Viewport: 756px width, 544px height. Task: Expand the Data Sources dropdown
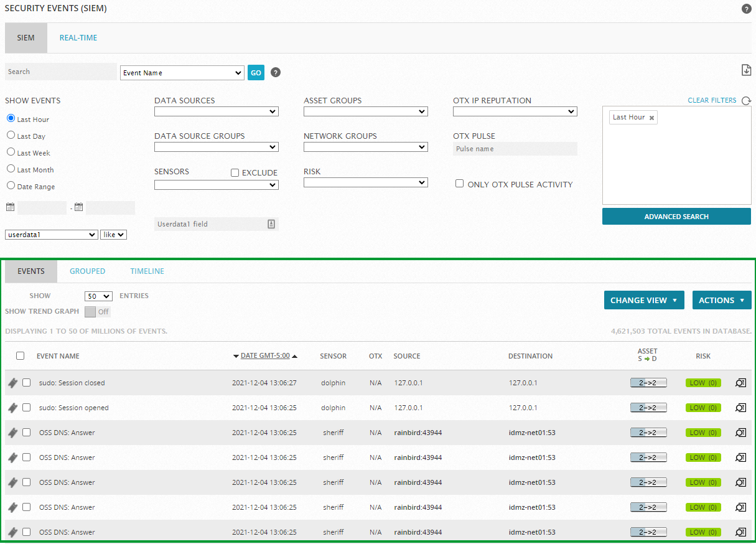coord(216,111)
